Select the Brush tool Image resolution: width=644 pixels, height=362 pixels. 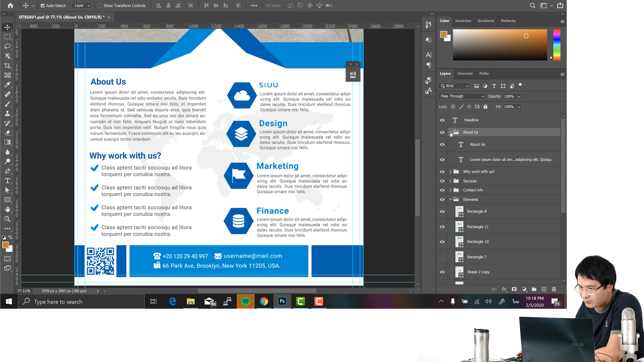click(x=7, y=104)
